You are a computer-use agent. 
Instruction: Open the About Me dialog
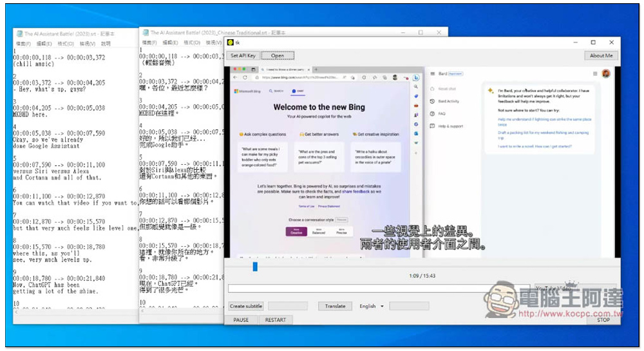click(601, 55)
